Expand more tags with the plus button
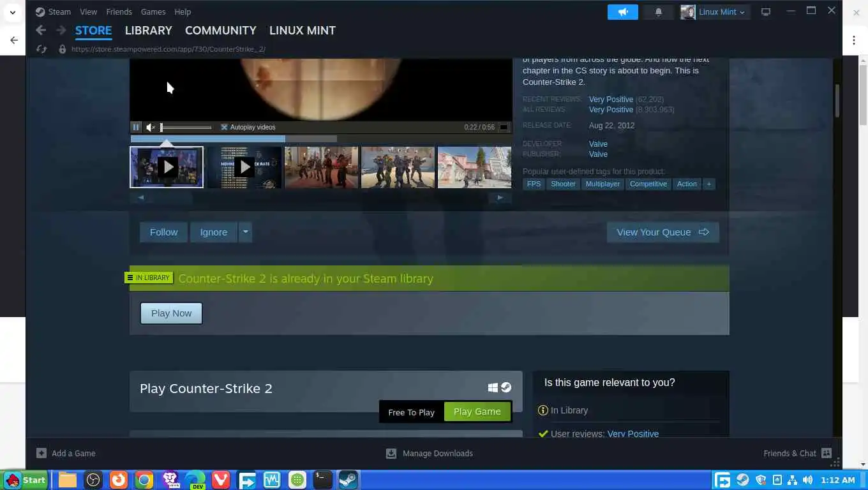This screenshot has width=868, height=490. pos(708,184)
